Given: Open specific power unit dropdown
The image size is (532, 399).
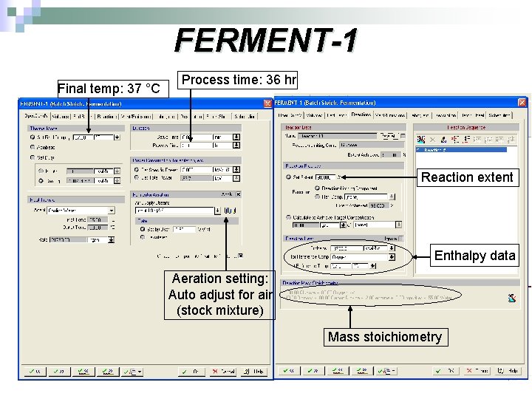Looking at the screenshot, I should coord(236,169).
